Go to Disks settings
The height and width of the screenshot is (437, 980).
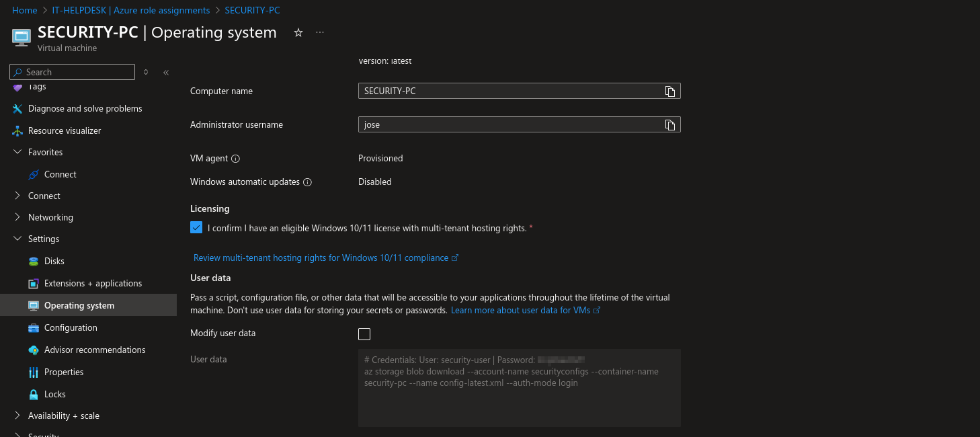54,261
